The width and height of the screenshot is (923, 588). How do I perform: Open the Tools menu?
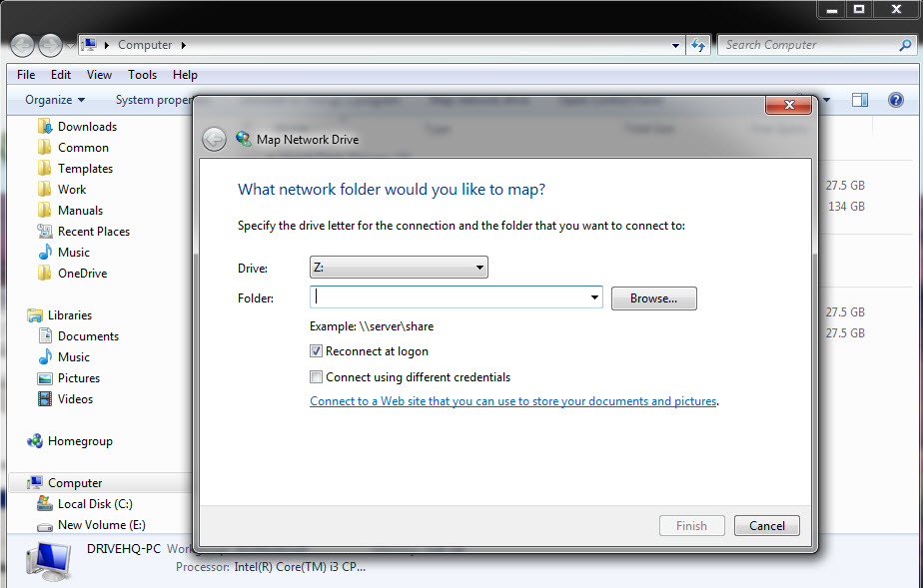coord(142,75)
